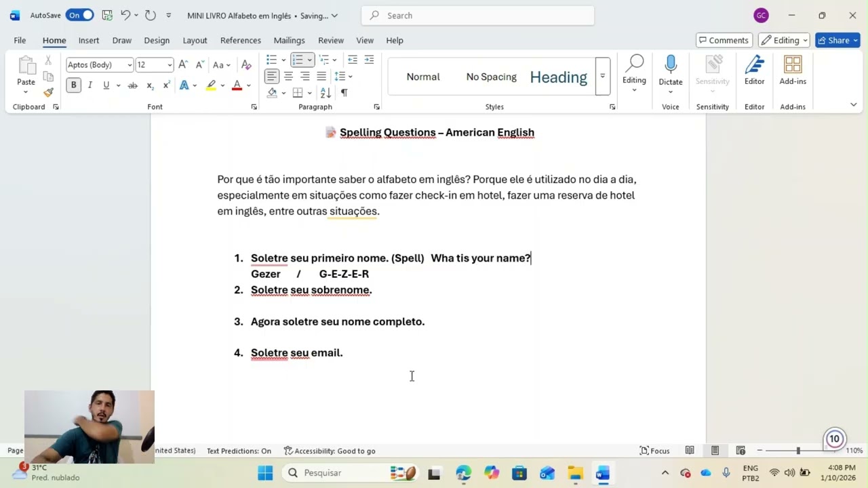Image resolution: width=868 pixels, height=488 pixels.
Task: Switch to Read Mode view icon
Action: [x=690, y=451]
